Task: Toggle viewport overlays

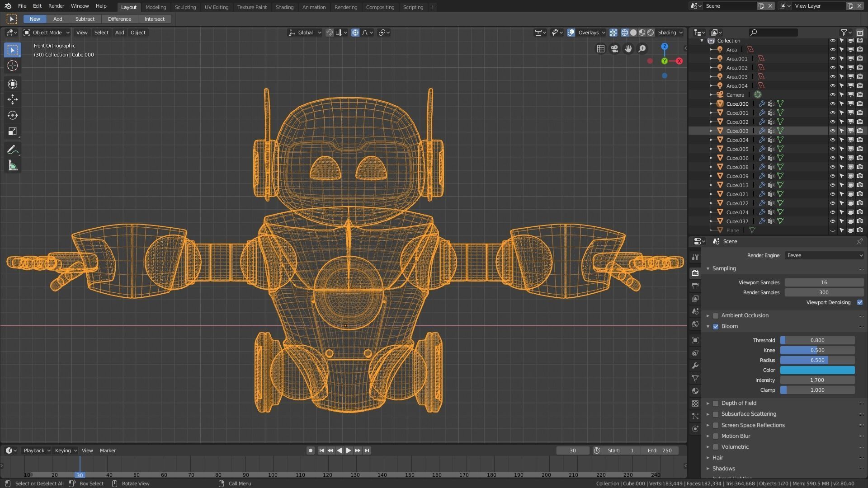Action: [x=571, y=33]
